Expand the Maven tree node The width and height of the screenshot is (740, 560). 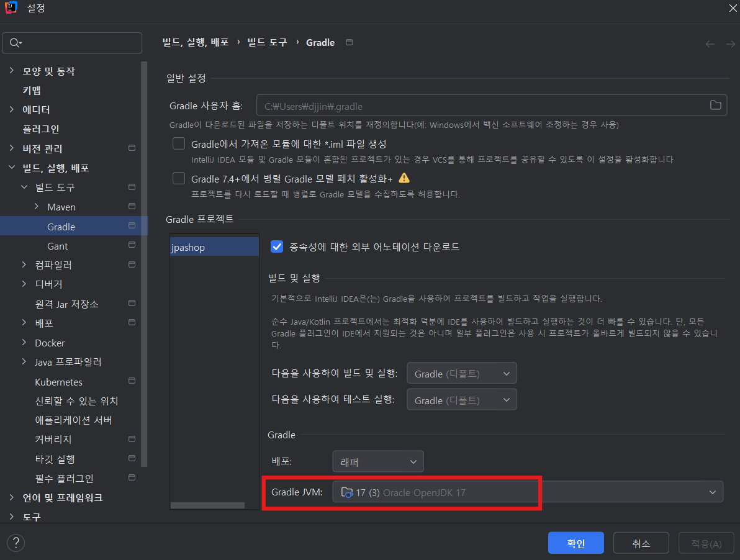[x=37, y=207]
